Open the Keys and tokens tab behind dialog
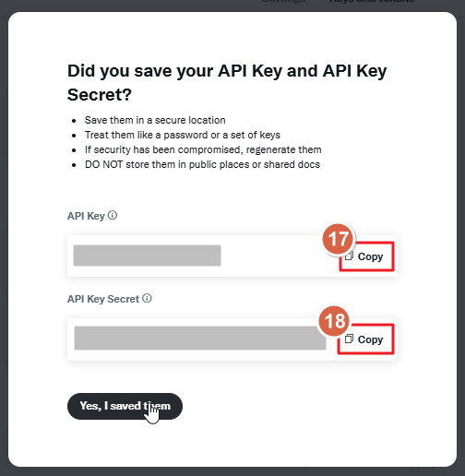This screenshot has width=465, height=476. pos(371,2)
